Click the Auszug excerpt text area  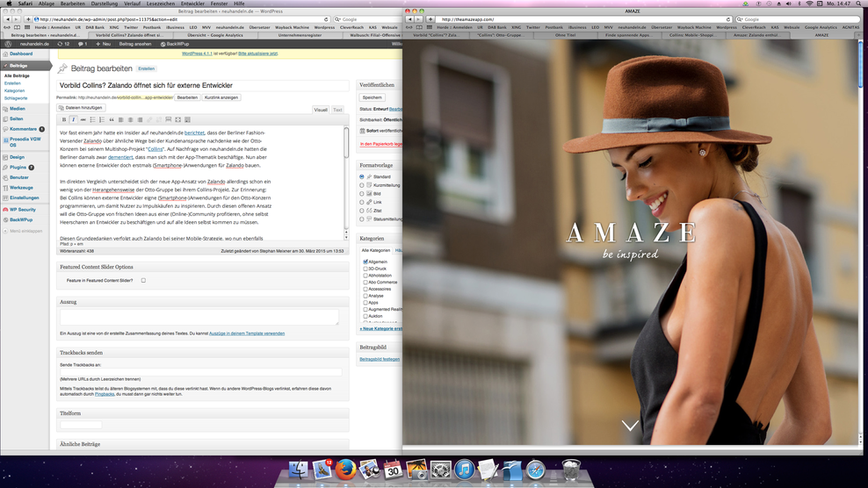coord(199,317)
